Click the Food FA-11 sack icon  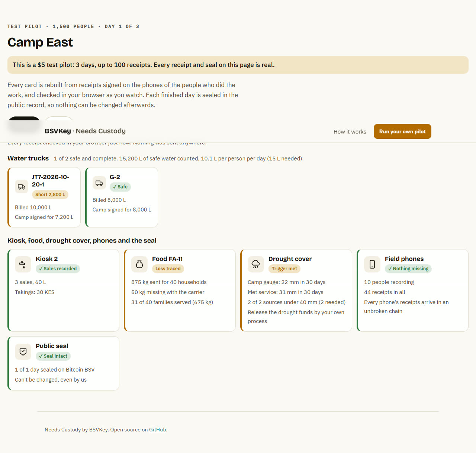click(139, 264)
